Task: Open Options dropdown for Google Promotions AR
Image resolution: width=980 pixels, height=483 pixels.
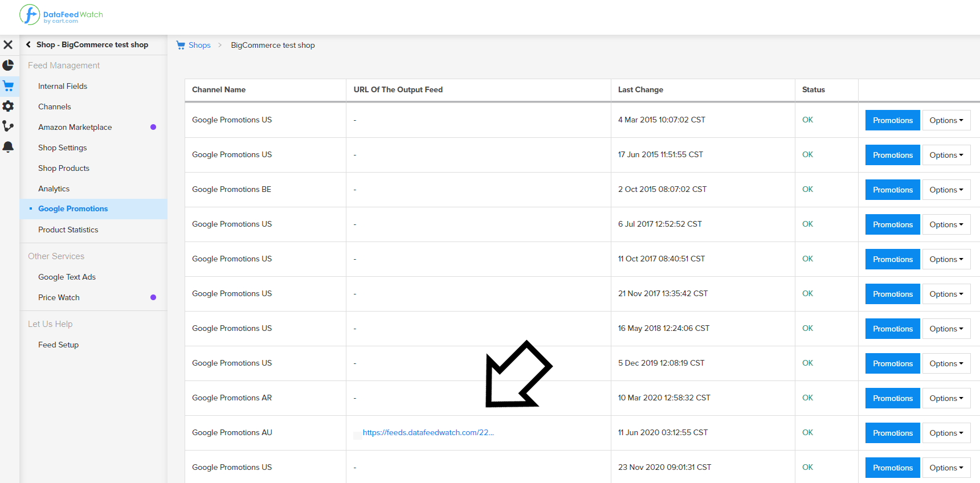Action: pos(946,398)
